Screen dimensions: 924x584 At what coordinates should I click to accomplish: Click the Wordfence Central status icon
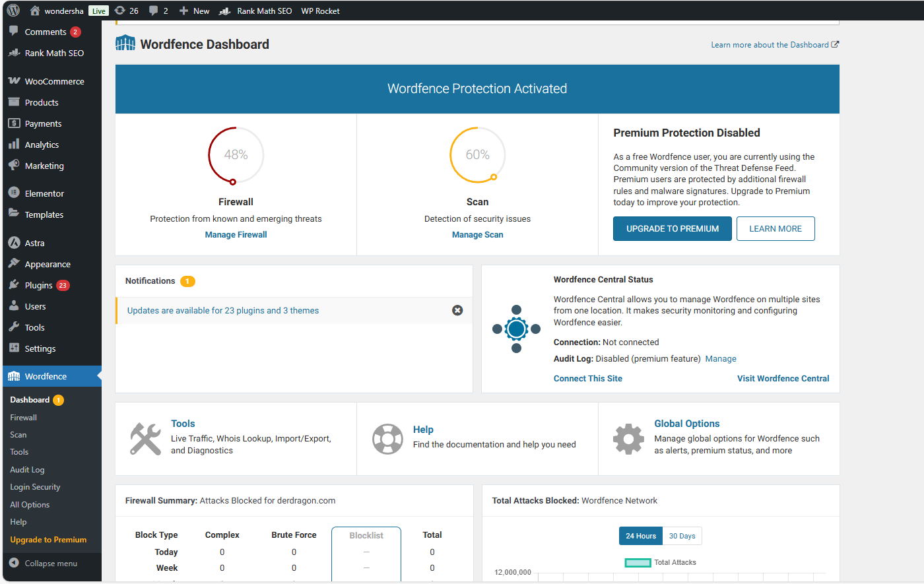click(x=517, y=329)
